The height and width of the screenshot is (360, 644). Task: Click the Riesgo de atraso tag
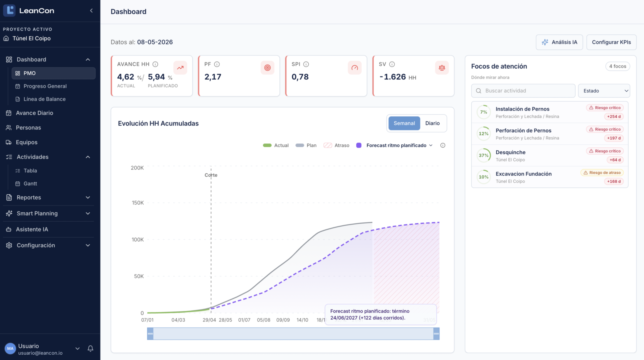coord(602,173)
